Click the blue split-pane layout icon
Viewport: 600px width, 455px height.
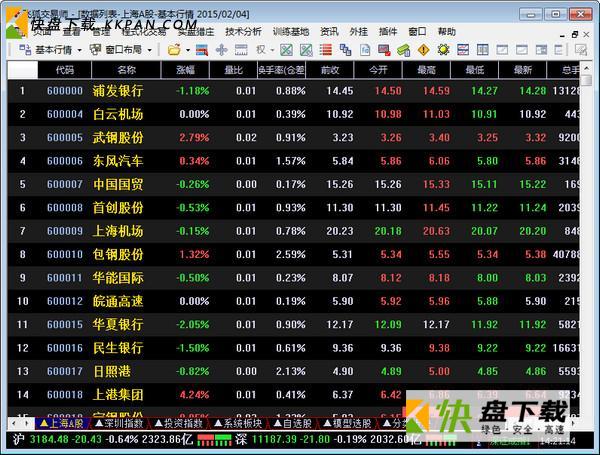click(483, 50)
